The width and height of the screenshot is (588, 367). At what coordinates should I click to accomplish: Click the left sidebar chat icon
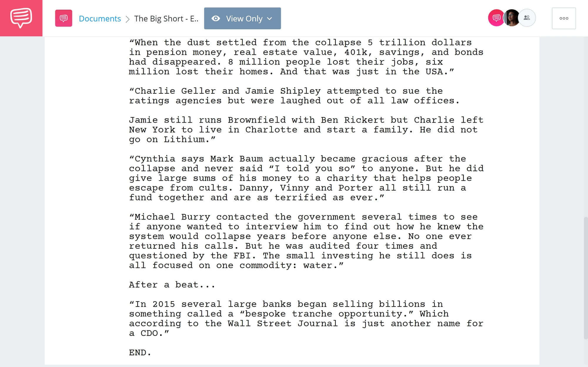(21, 18)
